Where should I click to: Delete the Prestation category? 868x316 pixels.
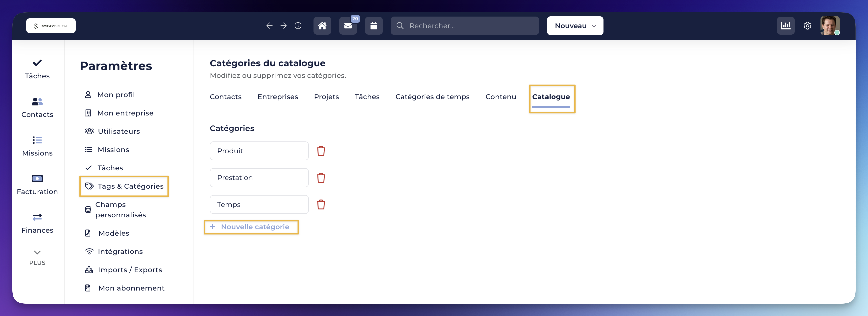click(x=321, y=178)
